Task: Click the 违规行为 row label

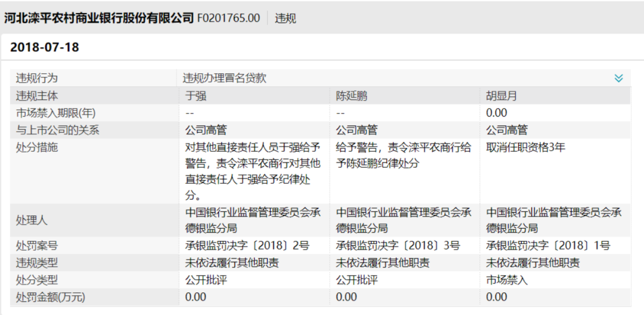Action: click(x=36, y=78)
